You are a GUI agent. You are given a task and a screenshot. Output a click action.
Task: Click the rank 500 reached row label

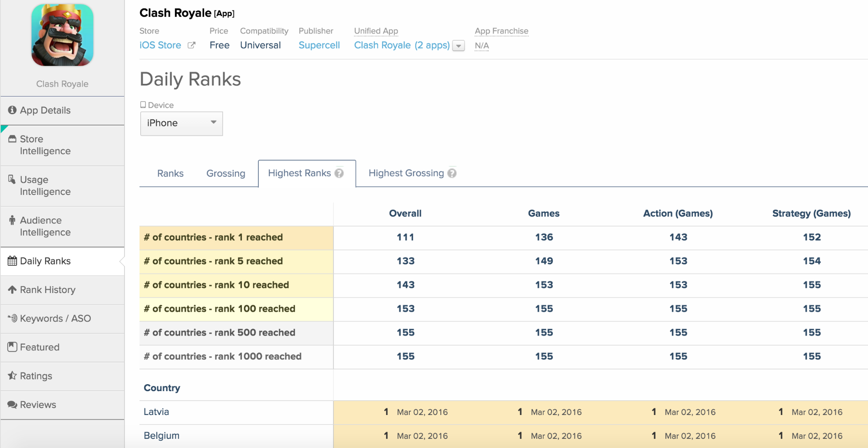(x=236, y=333)
